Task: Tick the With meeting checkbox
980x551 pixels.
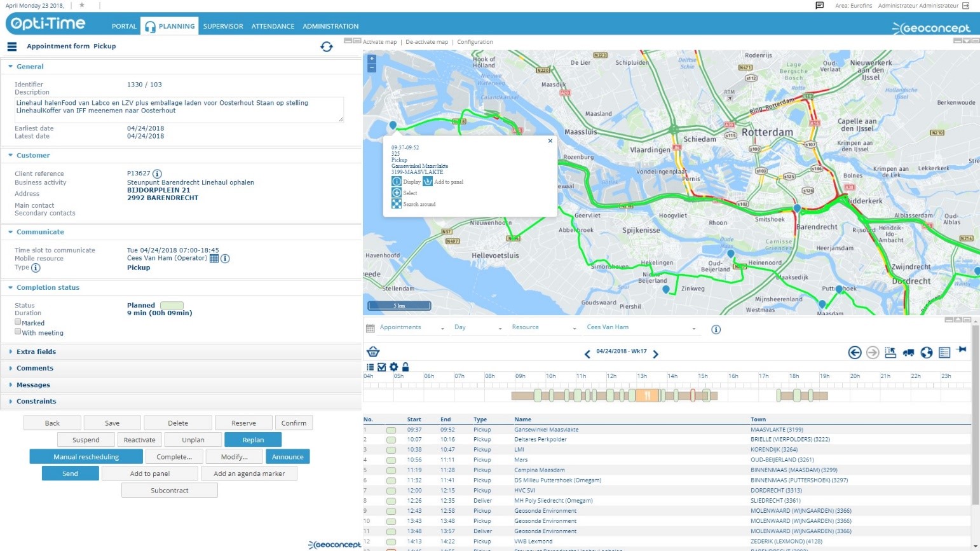Action: 18,332
